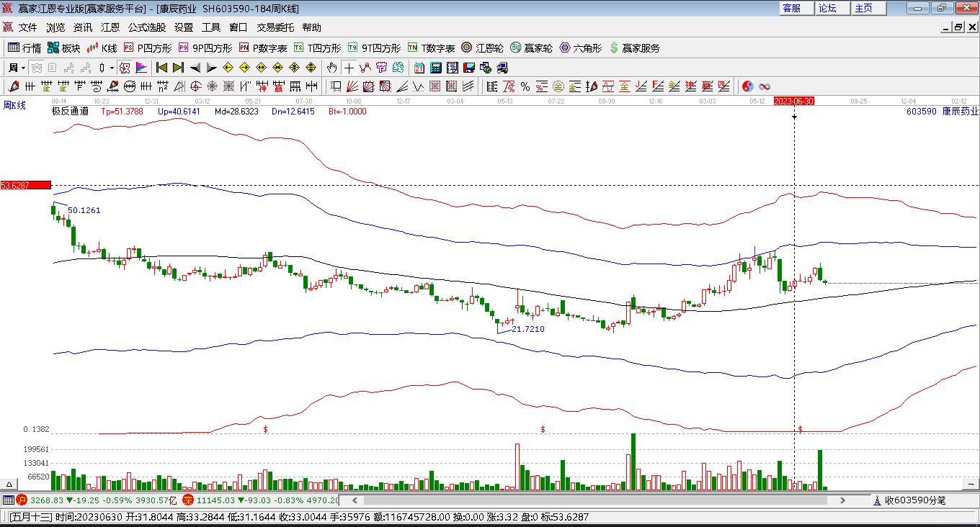980x527 pixels.
Task: Switch to the K线 candlestick chart
Action: pyautogui.click(x=102, y=48)
